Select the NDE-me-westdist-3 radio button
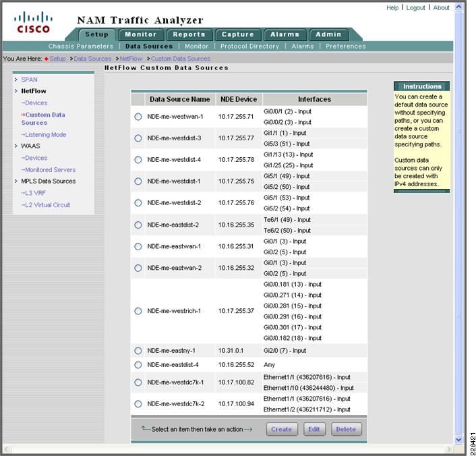Screen dimensions: 476x456 coord(138,138)
